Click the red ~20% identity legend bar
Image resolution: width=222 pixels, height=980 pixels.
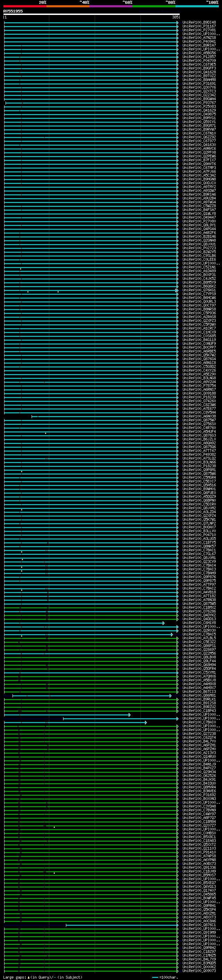[25, 6]
